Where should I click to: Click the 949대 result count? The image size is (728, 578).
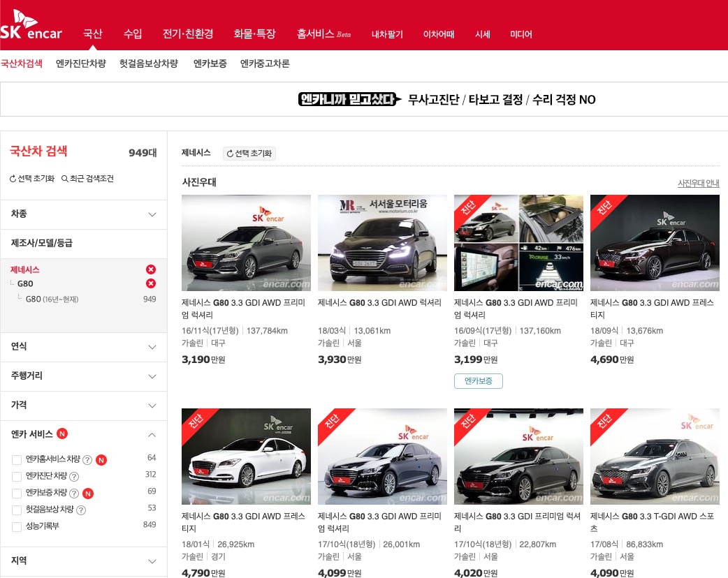click(x=143, y=153)
